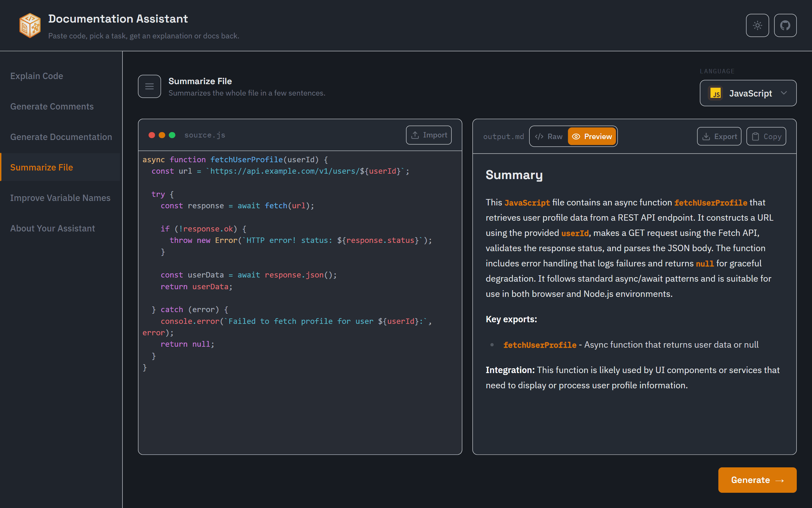Copy the generated output
Viewport: 812px width, 508px height.
point(766,137)
